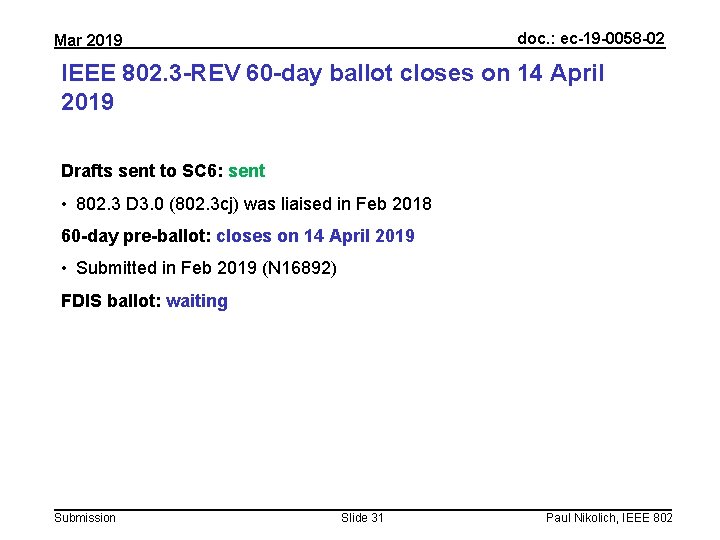720x540 pixels.
Task: Click the bullet marker before "Submitted"
Action: tap(65, 268)
